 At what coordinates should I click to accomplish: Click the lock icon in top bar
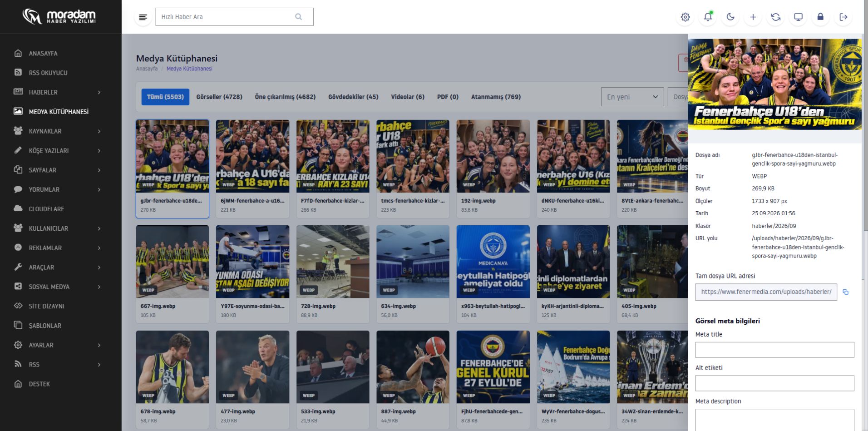click(820, 17)
